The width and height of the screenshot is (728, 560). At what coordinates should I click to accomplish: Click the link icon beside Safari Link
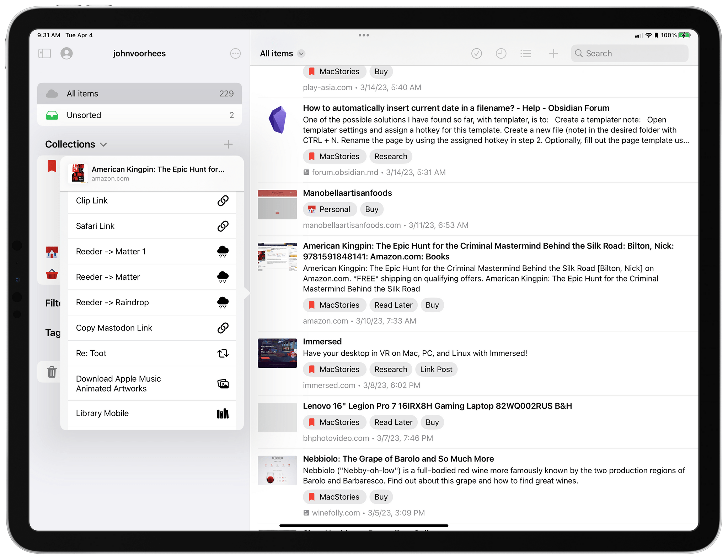(223, 226)
